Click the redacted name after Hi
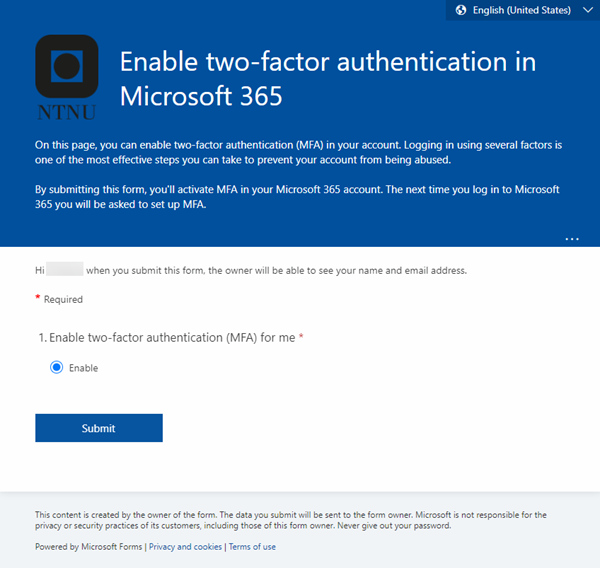Viewport: 600px width, 568px height. (64, 269)
